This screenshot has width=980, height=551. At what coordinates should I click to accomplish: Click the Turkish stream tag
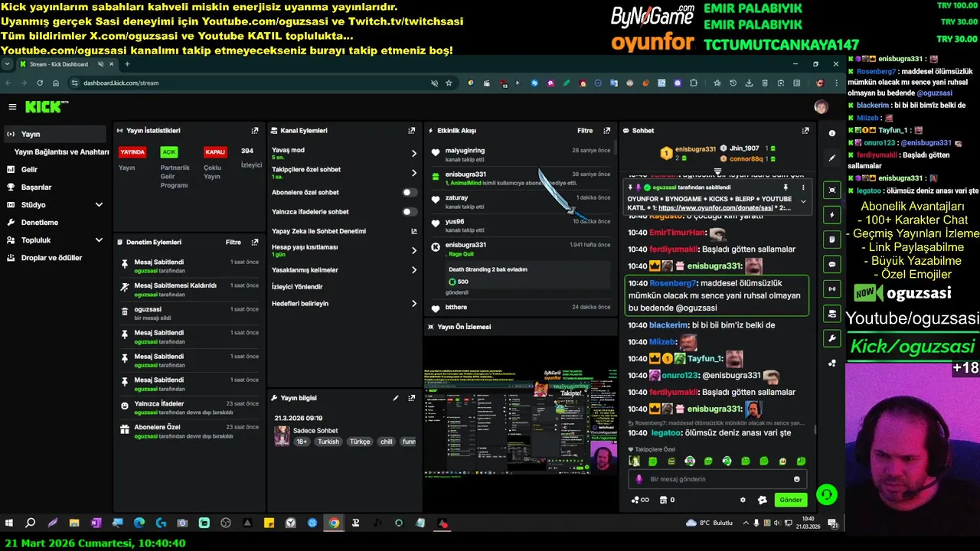click(328, 442)
